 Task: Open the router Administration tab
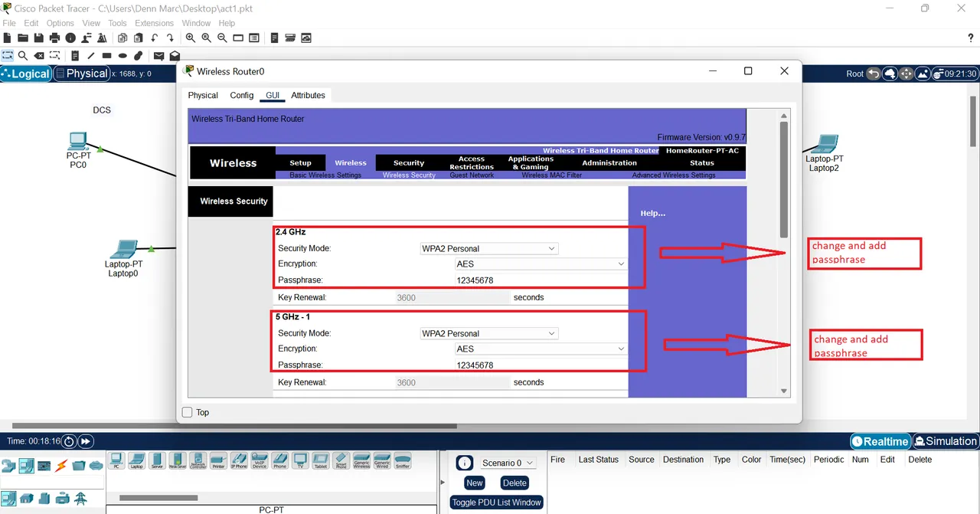[x=609, y=162]
